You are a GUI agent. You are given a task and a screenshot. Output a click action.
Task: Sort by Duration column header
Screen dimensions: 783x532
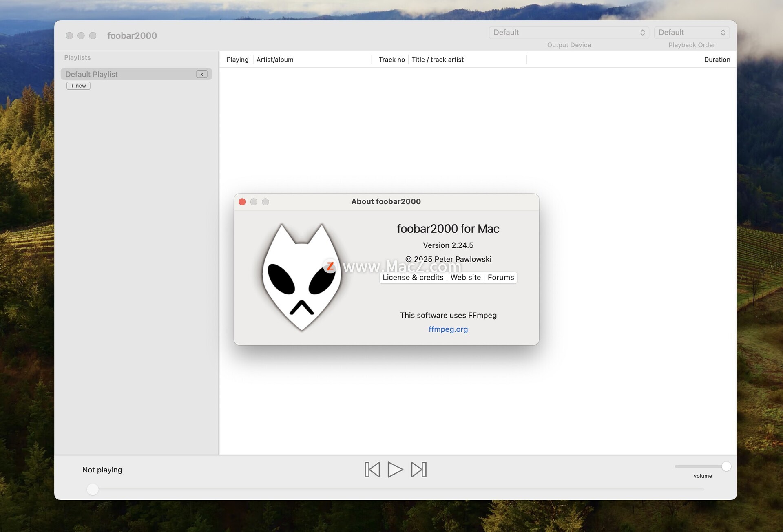(717, 60)
